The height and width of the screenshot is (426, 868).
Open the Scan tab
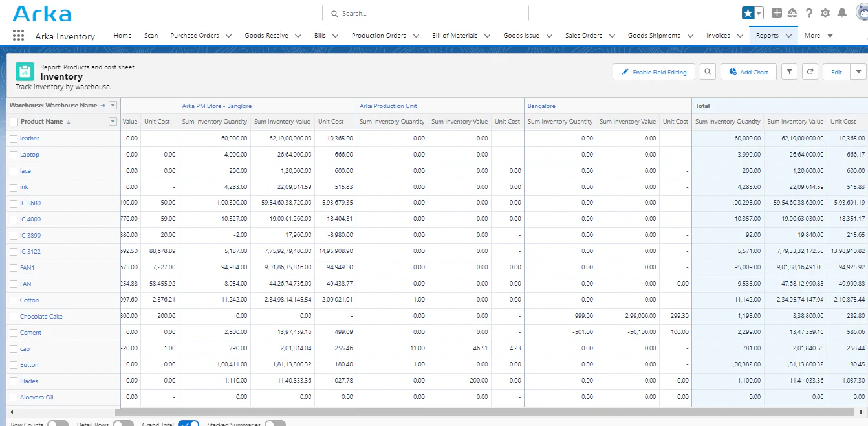(151, 36)
